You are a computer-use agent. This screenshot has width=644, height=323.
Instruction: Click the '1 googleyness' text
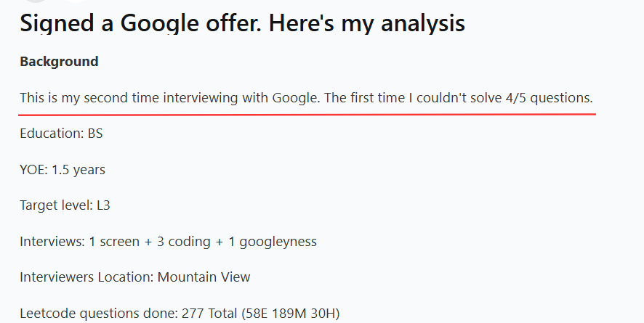(273, 242)
